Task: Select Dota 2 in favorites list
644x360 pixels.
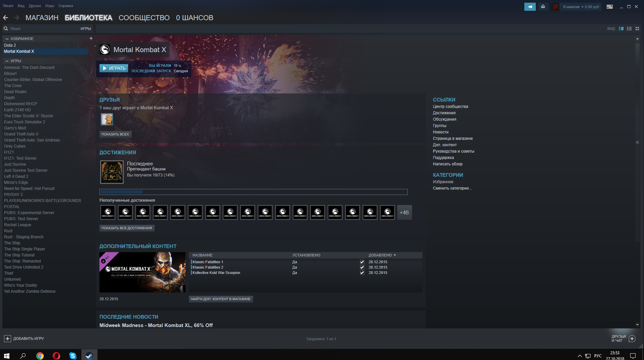Action: [10, 45]
